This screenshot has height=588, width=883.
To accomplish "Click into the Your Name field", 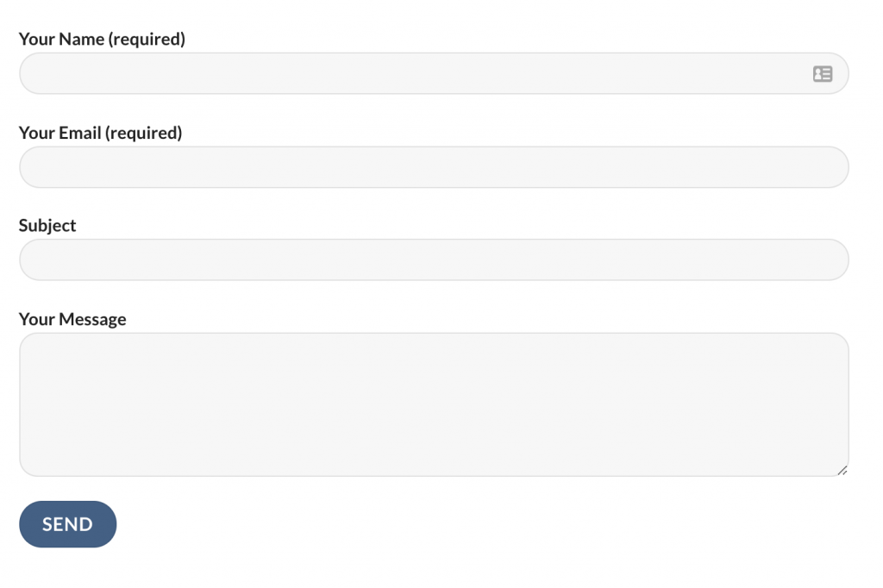I will click(434, 73).
